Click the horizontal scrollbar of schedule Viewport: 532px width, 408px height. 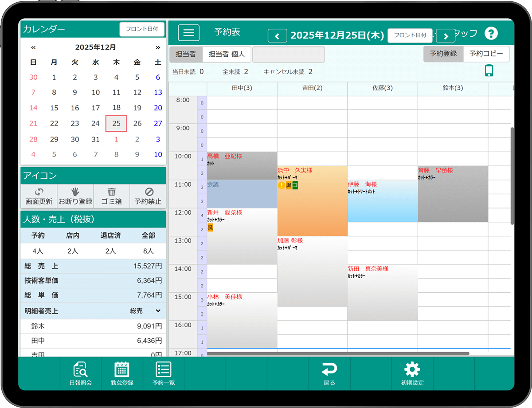[338, 353]
